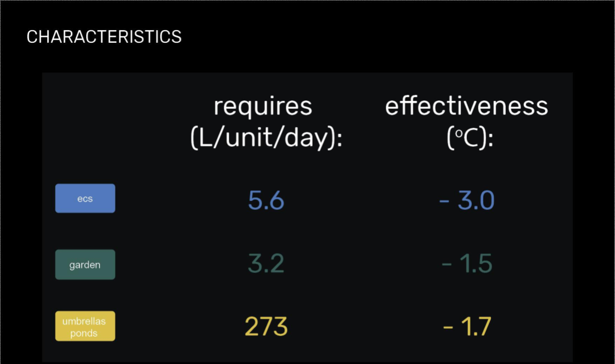Image resolution: width=615 pixels, height=364 pixels.
Task: Click the "(°C):" unit line
Action: tap(470, 138)
